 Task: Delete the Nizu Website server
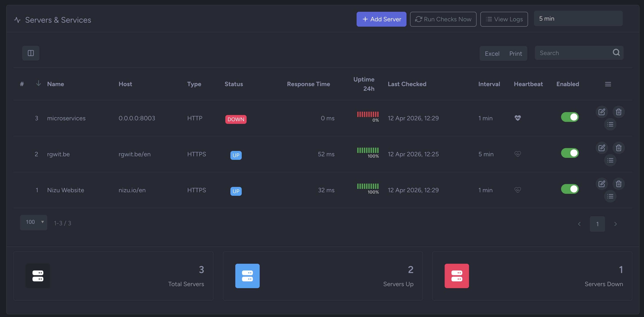(x=618, y=184)
